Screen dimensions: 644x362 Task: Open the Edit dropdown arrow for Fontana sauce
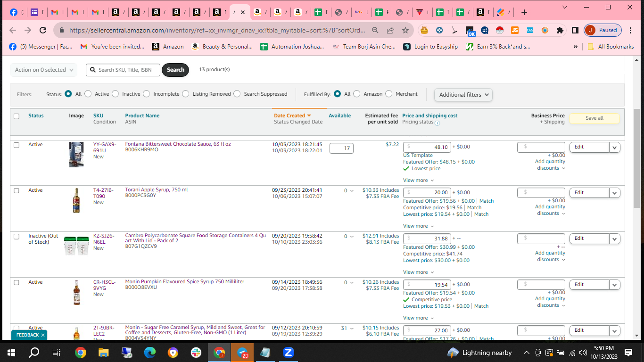click(x=615, y=147)
